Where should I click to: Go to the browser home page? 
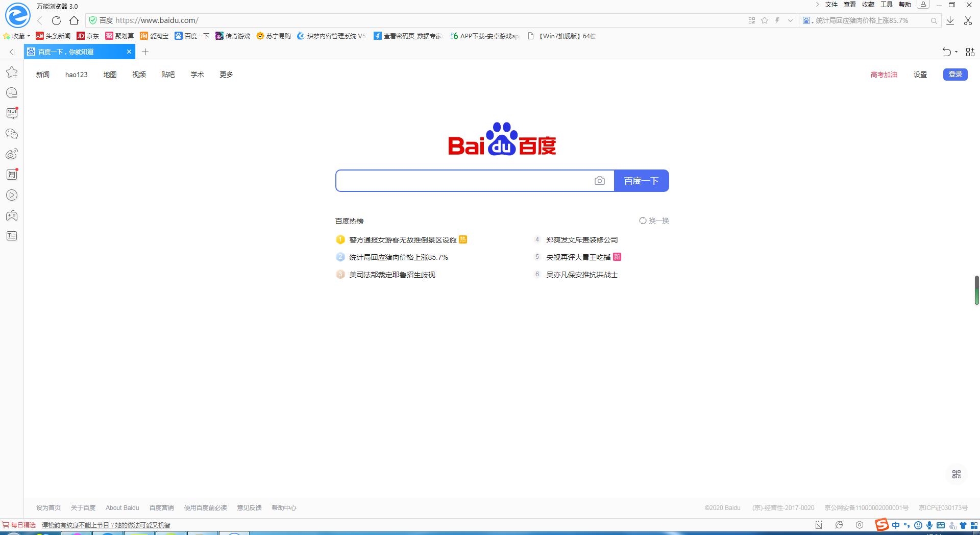click(x=74, y=20)
